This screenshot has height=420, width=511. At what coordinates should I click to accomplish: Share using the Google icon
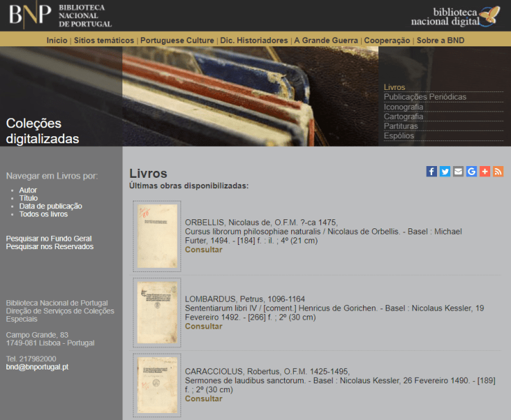pos(471,172)
